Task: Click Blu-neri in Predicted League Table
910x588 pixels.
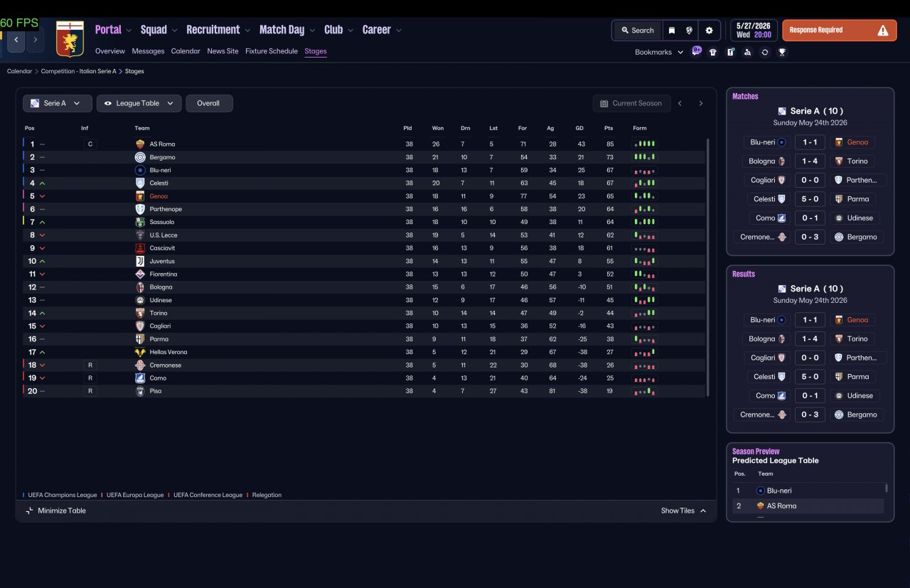Action: point(779,491)
